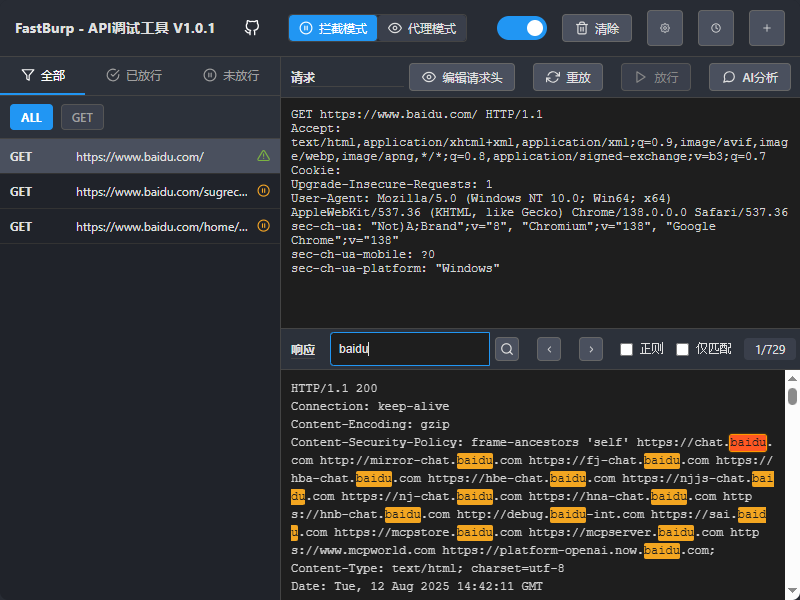The width and height of the screenshot is (800, 600).
Task: Open AI分析 analysis
Action: 749,77
